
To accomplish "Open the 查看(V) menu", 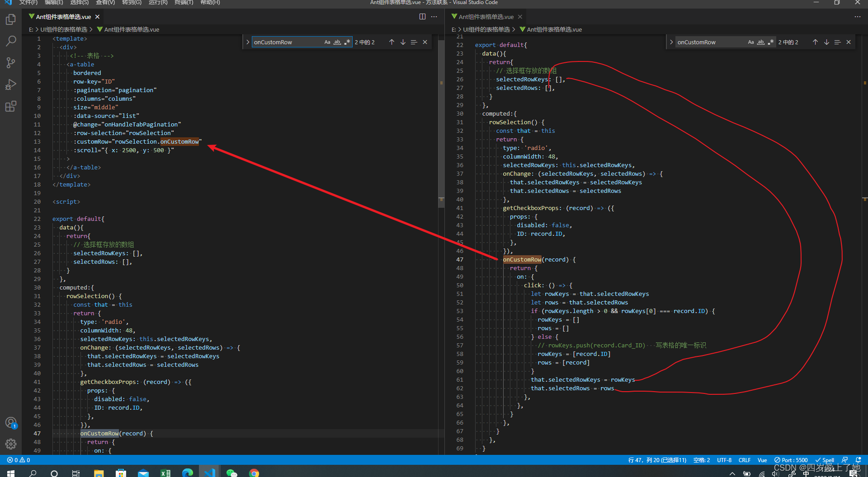I will coord(105,2).
